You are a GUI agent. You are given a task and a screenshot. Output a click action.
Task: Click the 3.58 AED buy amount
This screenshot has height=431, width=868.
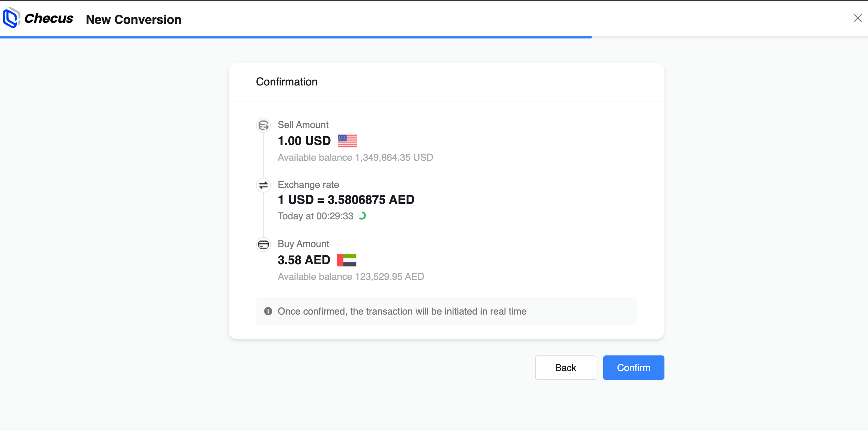pos(304,260)
